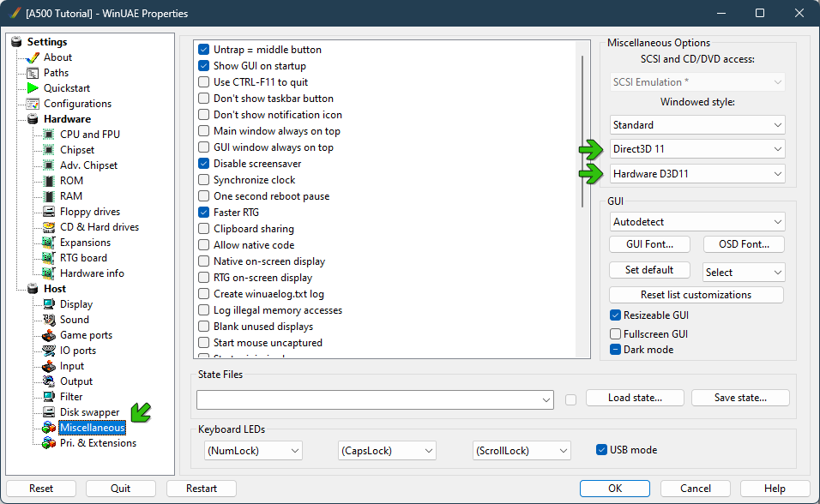Go to the Display settings page

coord(76,304)
